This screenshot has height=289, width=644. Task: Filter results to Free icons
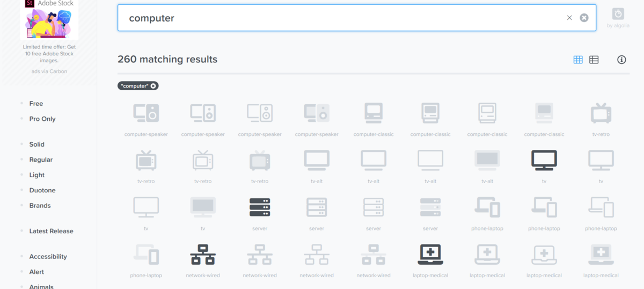coord(36,104)
